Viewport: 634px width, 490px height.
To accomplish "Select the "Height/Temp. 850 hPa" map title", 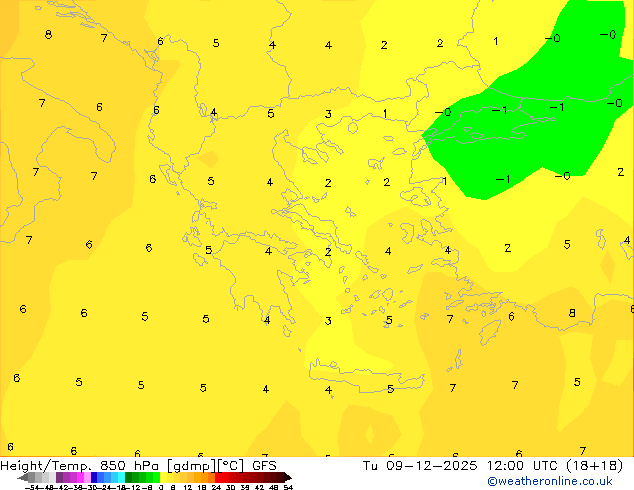I will tap(79, 466).
